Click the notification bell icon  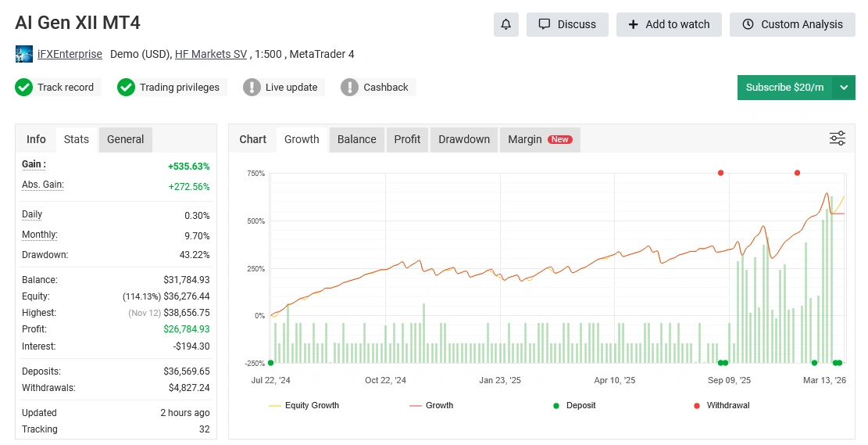pos(505,24)
